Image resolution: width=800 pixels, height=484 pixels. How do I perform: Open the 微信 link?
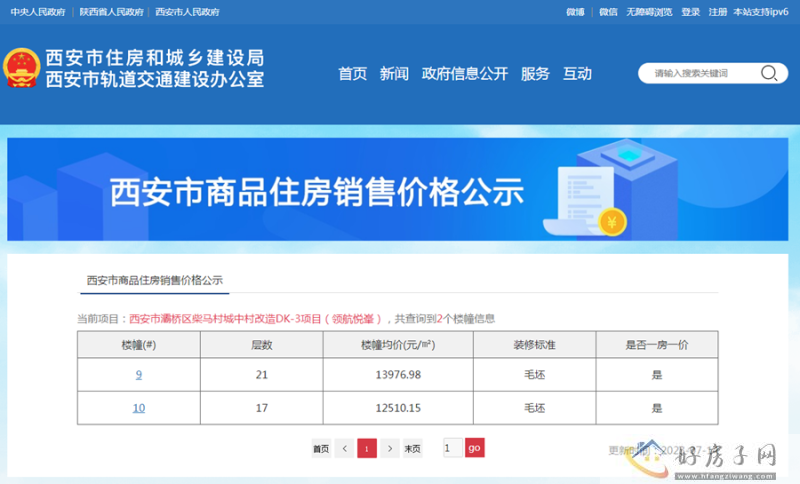tap(608, 12)
